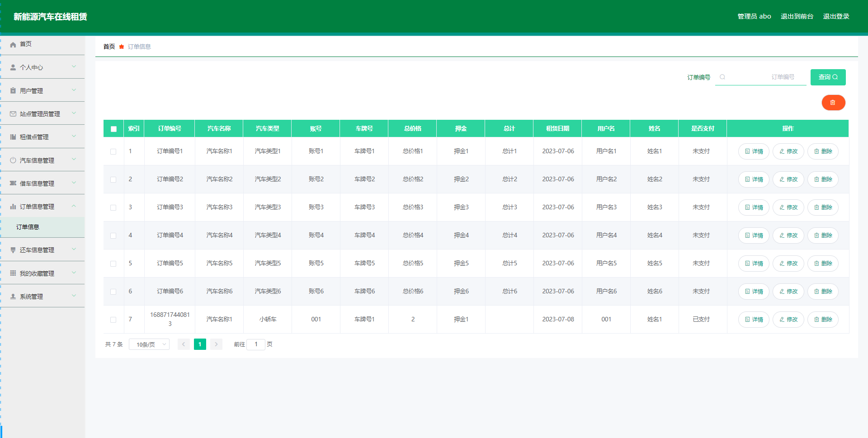Tick the checkbox for 订单编号6 row
The height and width of the screenshot is (438, 868).
click(x=113, y=292)
